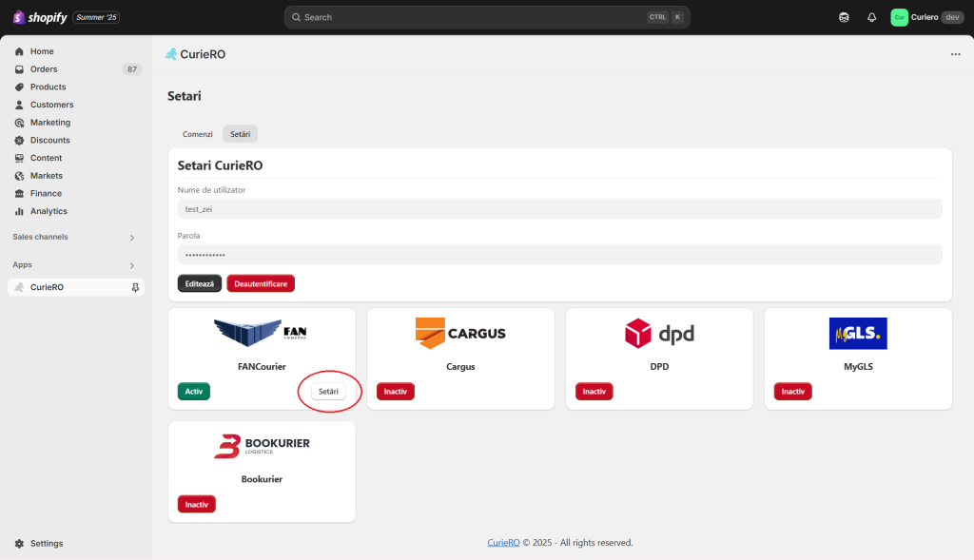
Task: Click the Discounts badge icon
Action: click(19, 141)
